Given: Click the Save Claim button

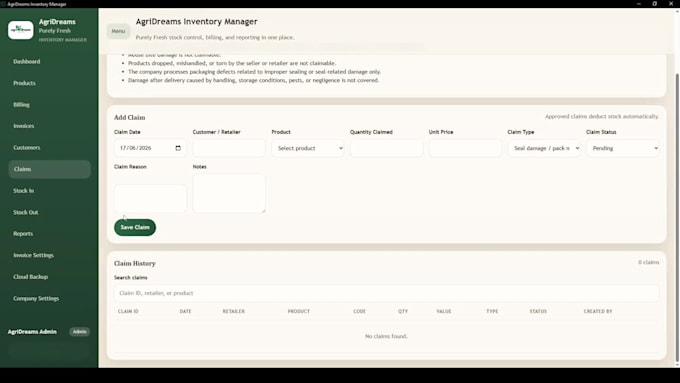Looking at the screenshot, I should pyautogui.click(x=135, y=227).
